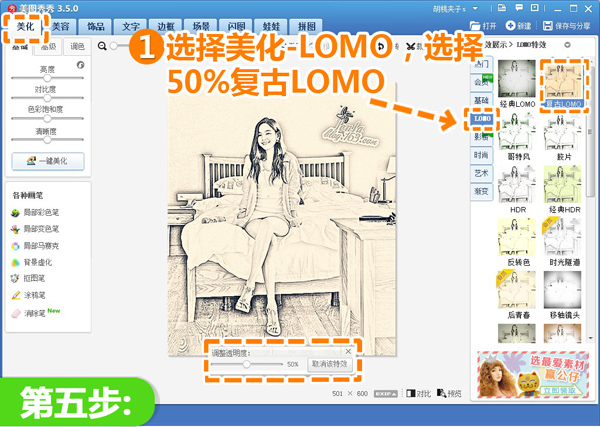Switch to the 文字 tab
This screenshot has width=600, height=427.
click(x=130, y=27)
